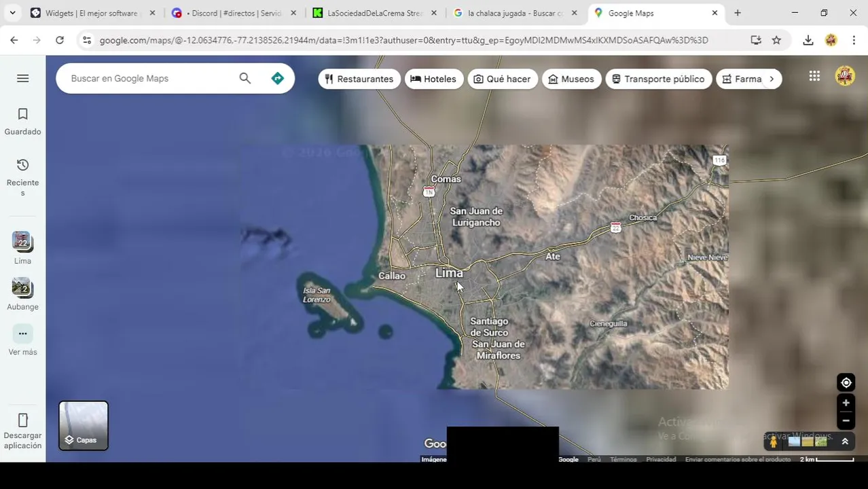Select the Qué hacer category chip
This screenshot has width=868, height=489.
[x=502, y=79]
